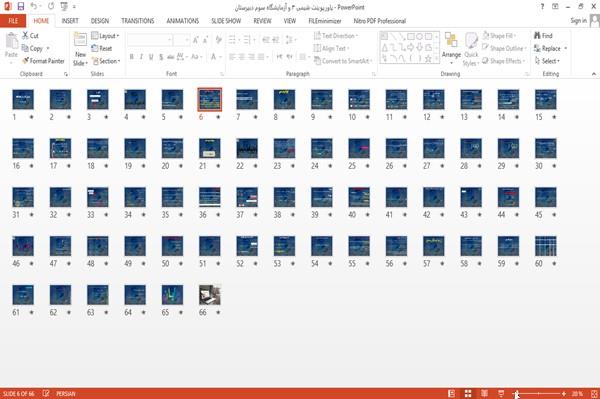This screenshot has width=600, height=399.
Task: Click Ribbon Display Options icon
Action: 555,7
